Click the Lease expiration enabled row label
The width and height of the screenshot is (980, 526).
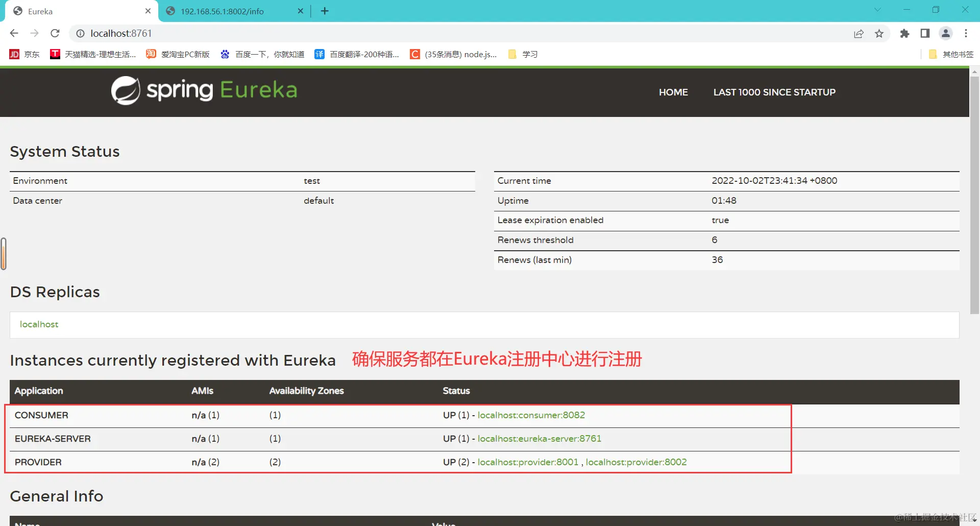coord(550,220)
